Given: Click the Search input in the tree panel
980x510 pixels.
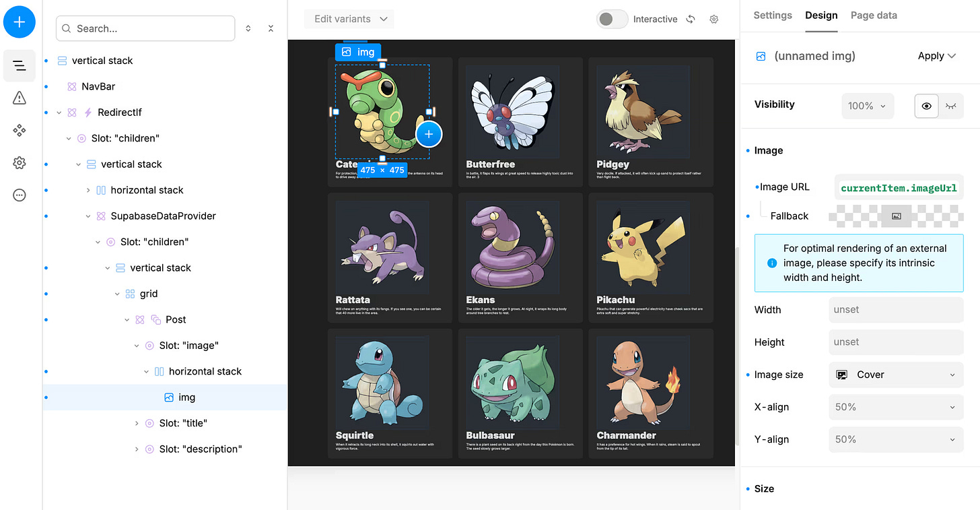Looking at the screenshot, I should click(x=145, y=28).
